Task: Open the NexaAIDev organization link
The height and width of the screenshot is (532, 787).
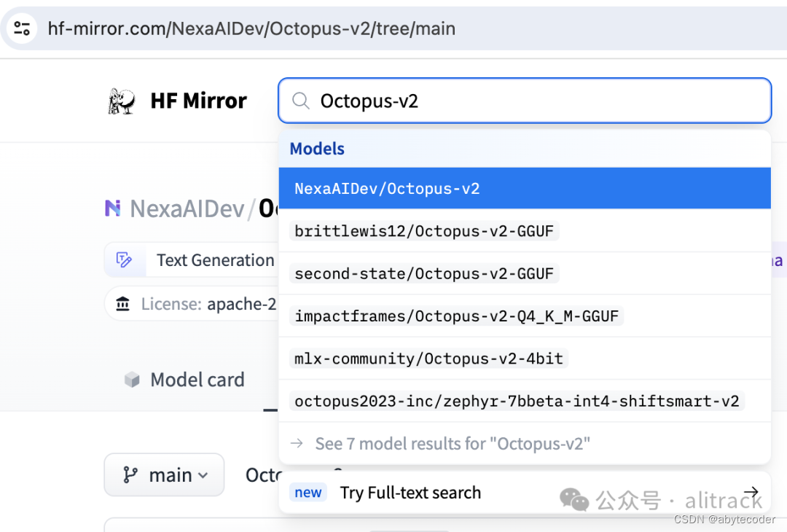Action: pyautogui.click(x=187, y=208)
